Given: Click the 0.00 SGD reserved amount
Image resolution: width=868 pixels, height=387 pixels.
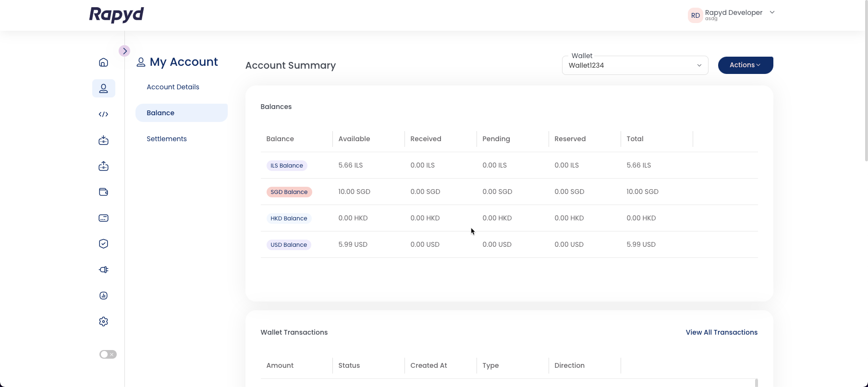Looking at the screenshot, I should point(570,192).
